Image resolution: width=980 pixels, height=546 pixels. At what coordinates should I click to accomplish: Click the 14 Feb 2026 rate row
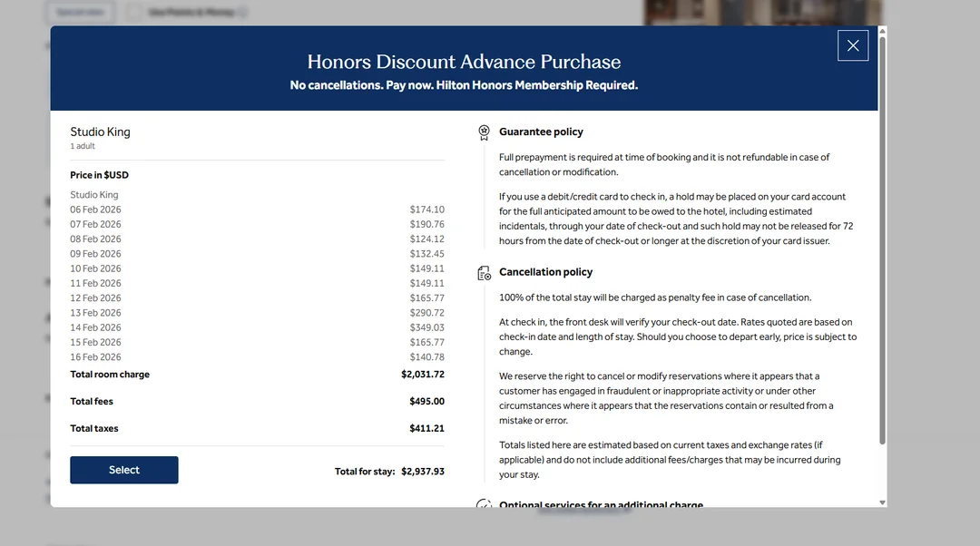click(x=257, y=327)
